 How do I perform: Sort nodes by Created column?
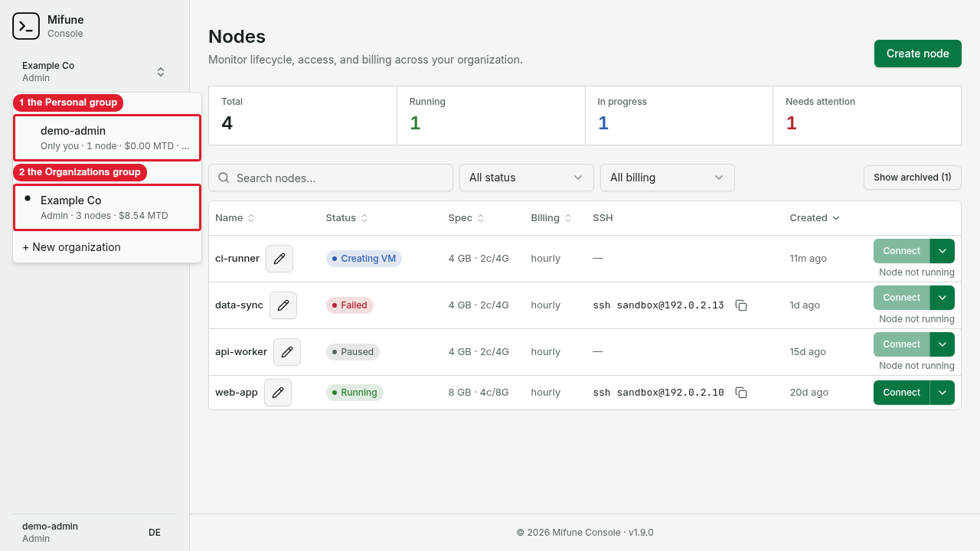pyautogui.click(x=815, y=218)
